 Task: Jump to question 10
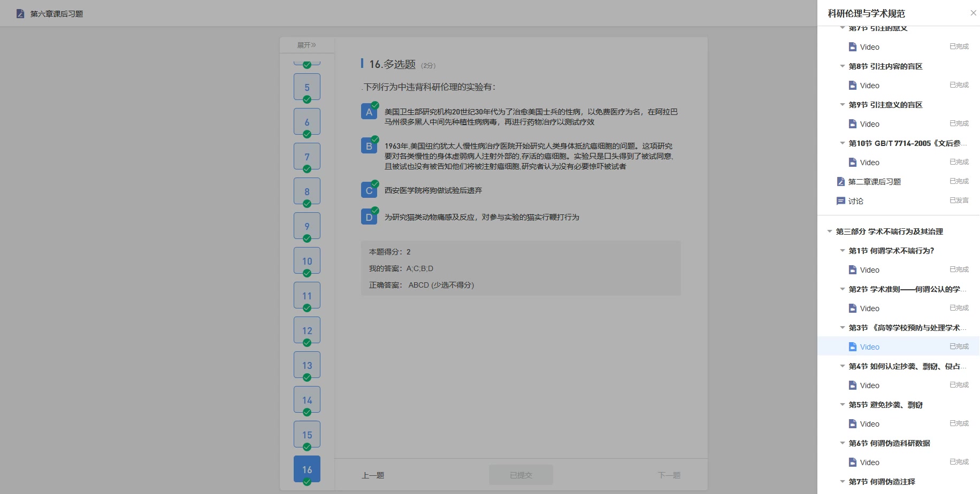(x=307, y=261)
